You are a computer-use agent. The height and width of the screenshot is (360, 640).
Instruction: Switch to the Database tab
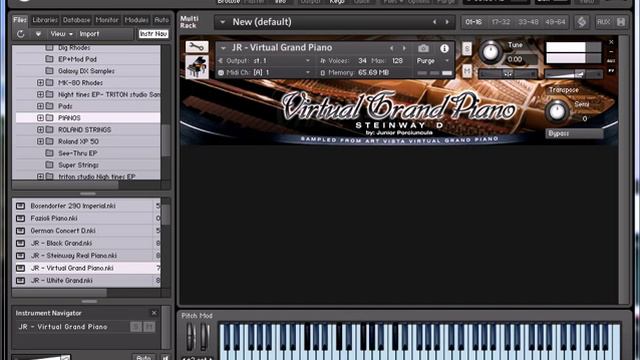[x=76, y=20]
